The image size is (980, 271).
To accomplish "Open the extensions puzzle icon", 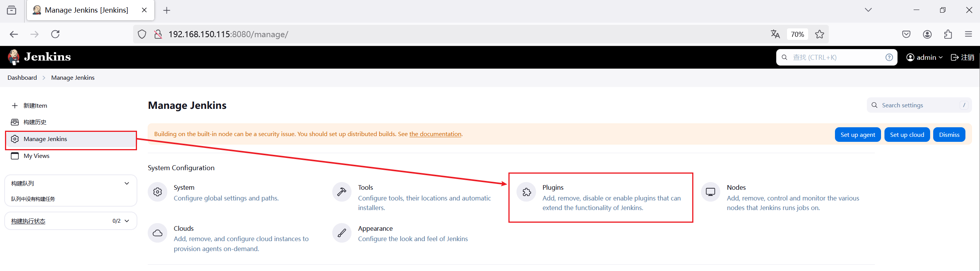I will tap(948, 34).
